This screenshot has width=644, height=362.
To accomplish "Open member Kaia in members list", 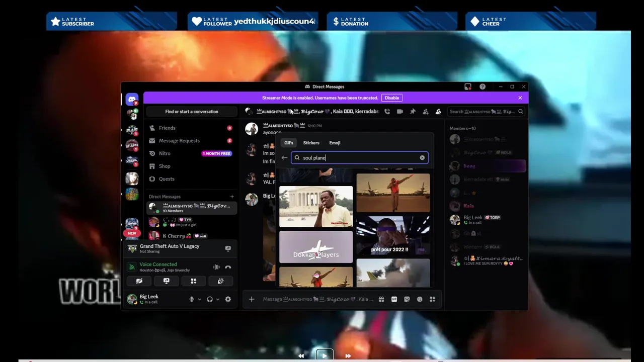I will pos(487,206).
